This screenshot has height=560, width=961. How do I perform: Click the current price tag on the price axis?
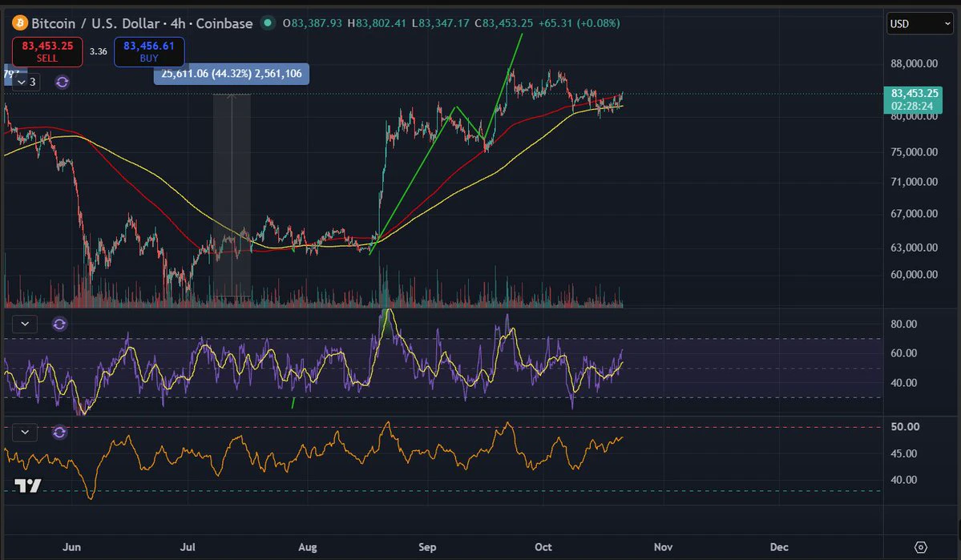(x=913, y=99)
